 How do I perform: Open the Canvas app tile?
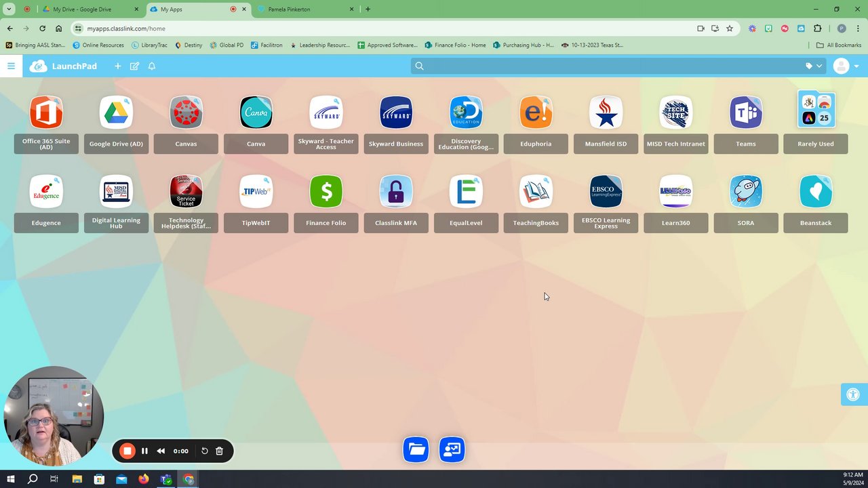pos(186,113)
